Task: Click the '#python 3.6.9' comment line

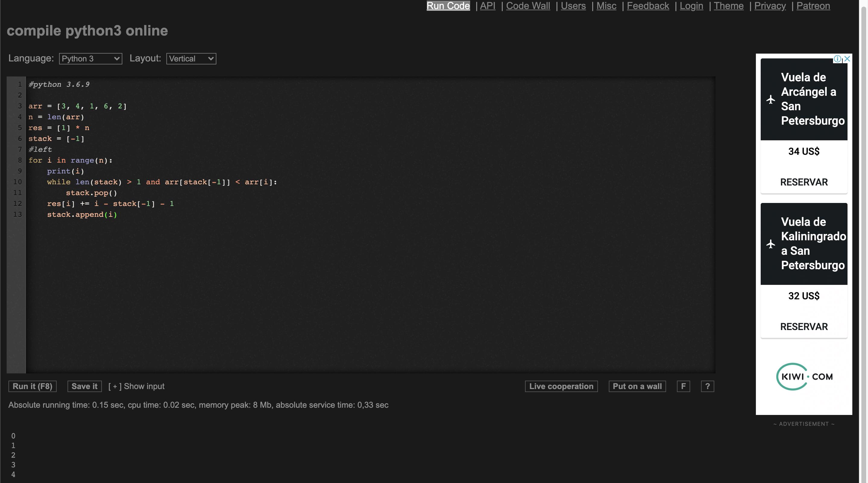Action: [59, 84]
